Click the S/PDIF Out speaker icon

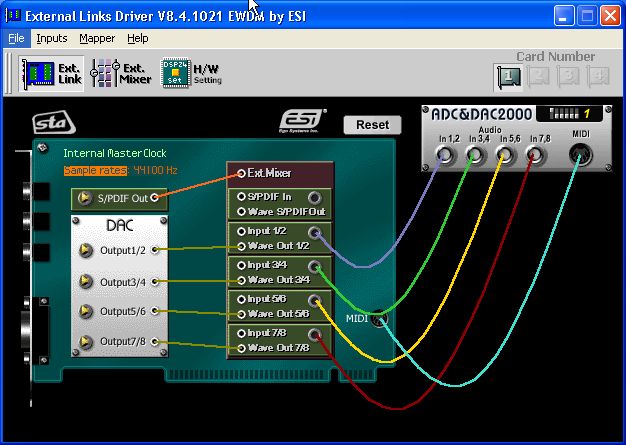coord(85,198)
